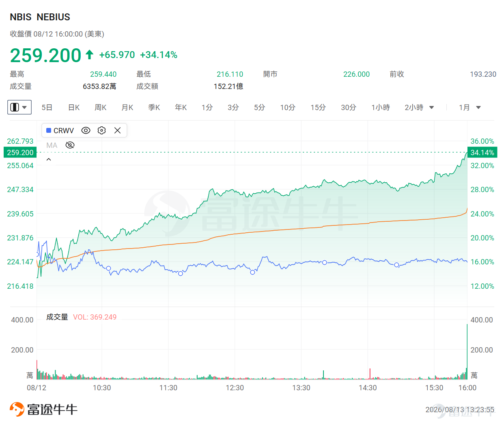The height and width of the screenshot is (426, 504).
Task: Toggle CRWV comparison visibility eye
Action: (x=86, y=130)
